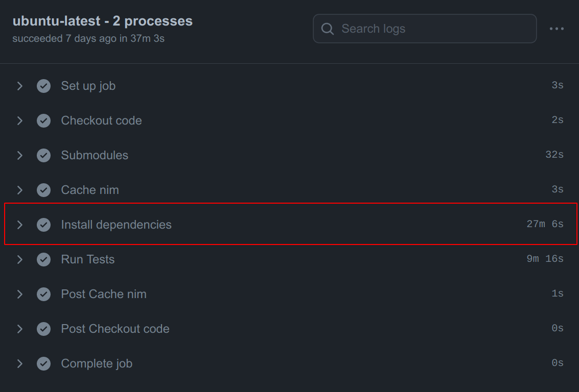This screenshot has width=579, height=392.
Task: Click the success checkmark beside Set up job
Action: pyautogui.click(x=43, y=86)
